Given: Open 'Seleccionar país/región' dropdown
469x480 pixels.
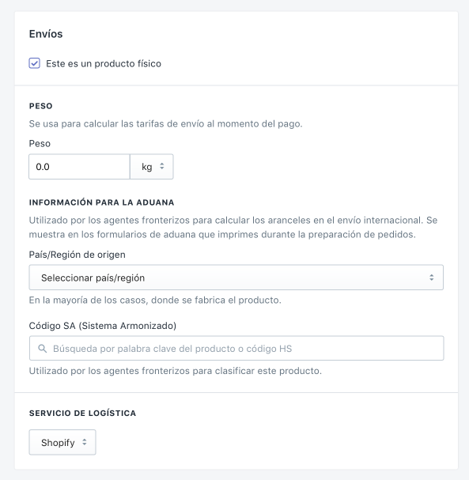Looking at the screenshot, I should pyautogui.click(x=236, y=277).
